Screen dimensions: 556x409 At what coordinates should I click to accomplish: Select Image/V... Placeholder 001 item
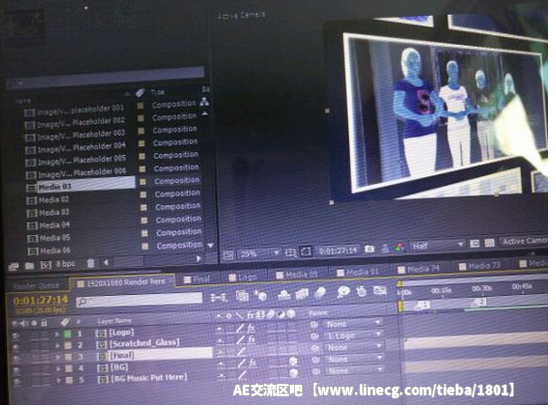pos(80,110)
